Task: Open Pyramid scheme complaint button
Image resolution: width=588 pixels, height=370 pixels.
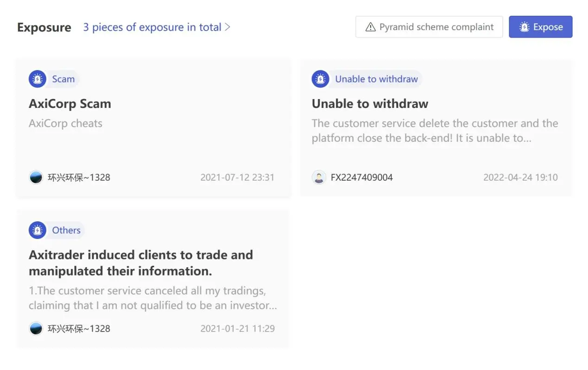Action: coord(429,27)
